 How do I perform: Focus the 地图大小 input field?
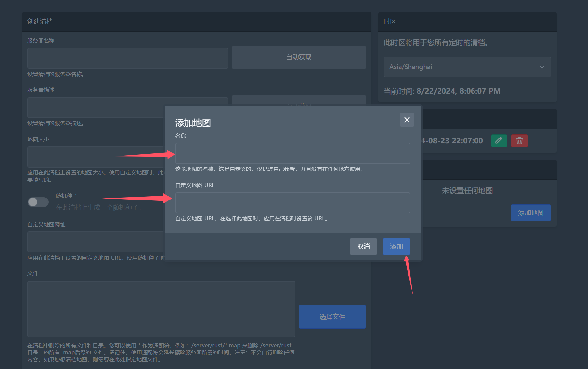click(96, 157)
